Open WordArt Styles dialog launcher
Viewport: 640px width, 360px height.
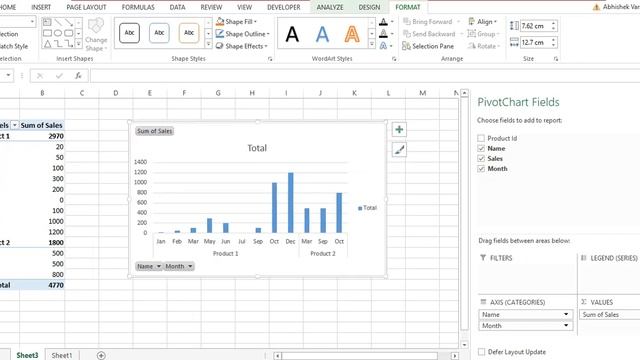pyautogui.click(x=394, y=59)
